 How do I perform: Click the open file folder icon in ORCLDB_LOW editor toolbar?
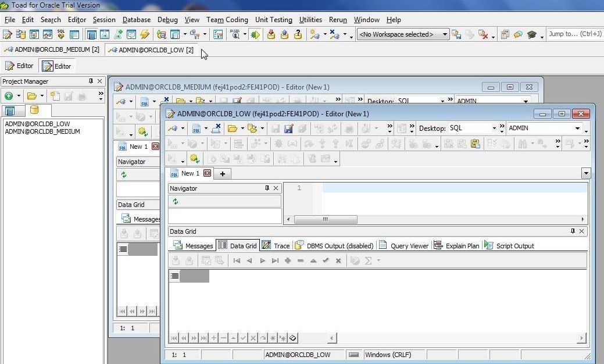233,129
